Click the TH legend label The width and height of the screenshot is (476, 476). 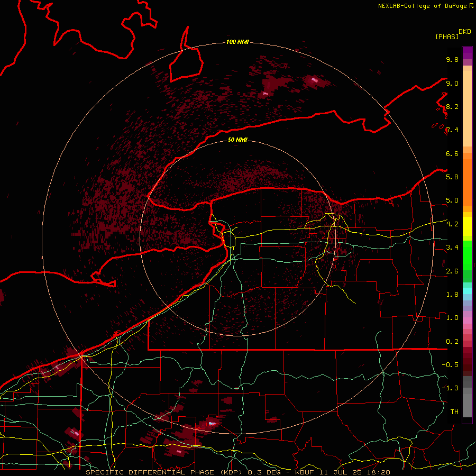coord(454,411)
